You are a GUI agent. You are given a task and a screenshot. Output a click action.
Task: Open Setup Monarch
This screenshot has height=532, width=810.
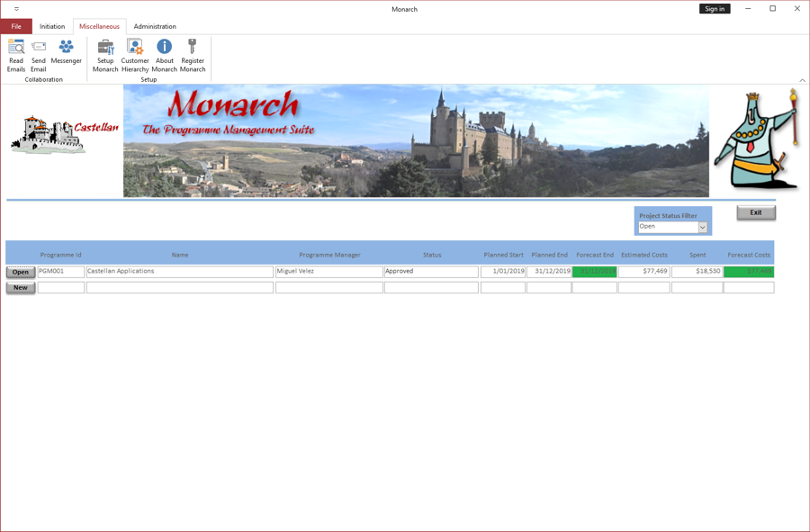click(105, 55)
